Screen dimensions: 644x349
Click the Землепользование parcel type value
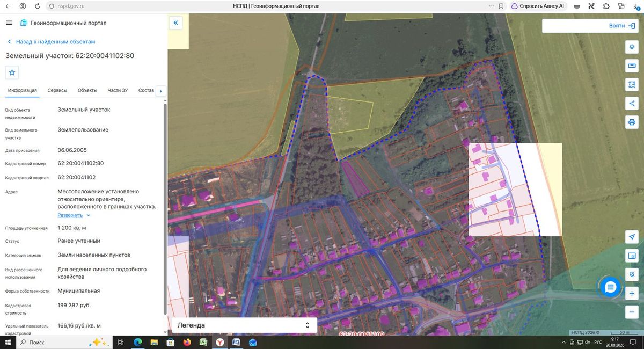click(83, 129)
